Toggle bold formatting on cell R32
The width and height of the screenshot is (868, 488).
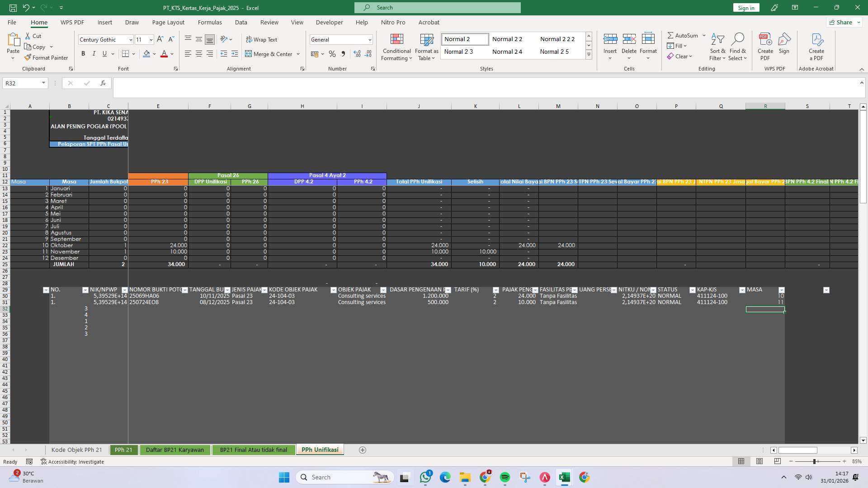[x=83, y=53]
